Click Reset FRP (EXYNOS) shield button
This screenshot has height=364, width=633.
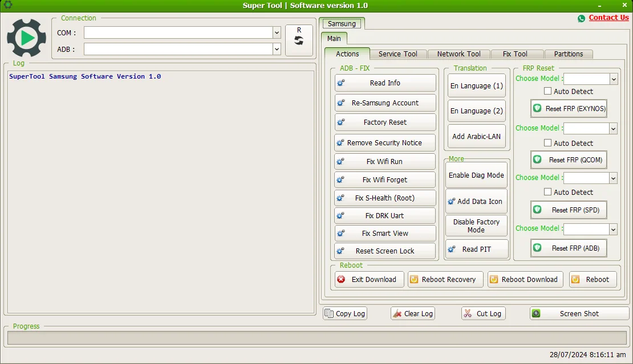[x=569, y=108]
